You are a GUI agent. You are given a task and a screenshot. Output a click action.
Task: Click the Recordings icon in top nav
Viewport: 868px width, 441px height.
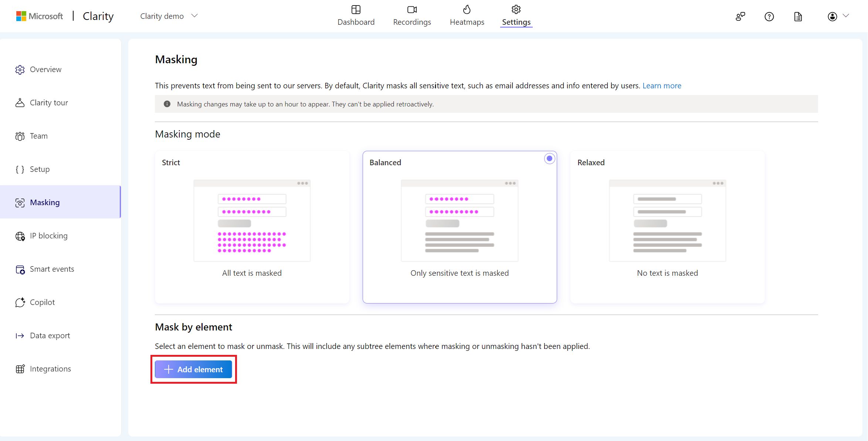pos(411,10)
